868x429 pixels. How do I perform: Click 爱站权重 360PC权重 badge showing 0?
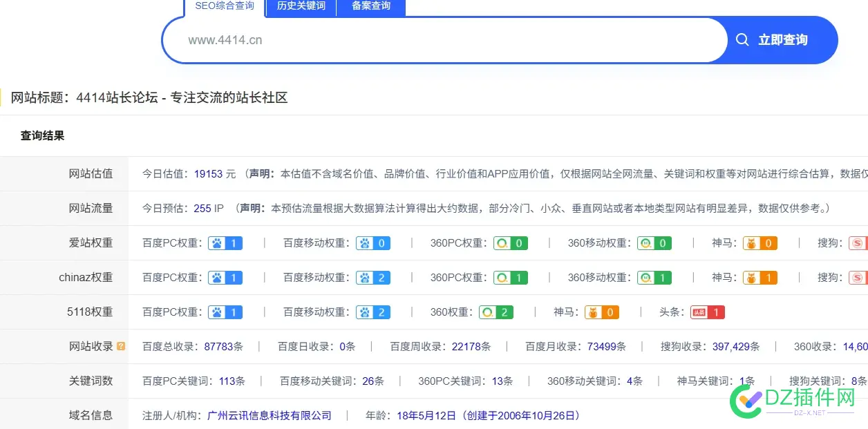pos(511,243)
